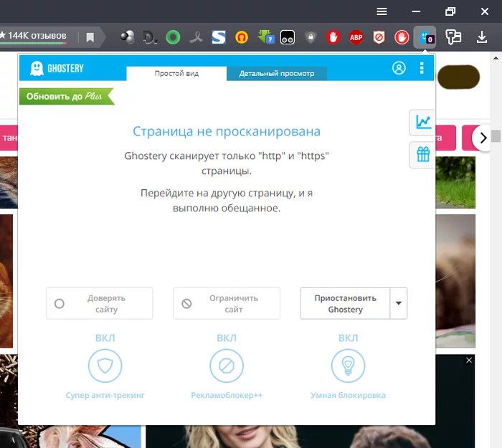Click Страница не просканирована heading
The height and width of the screenshot is (448, 502).
tap(227, 131)
